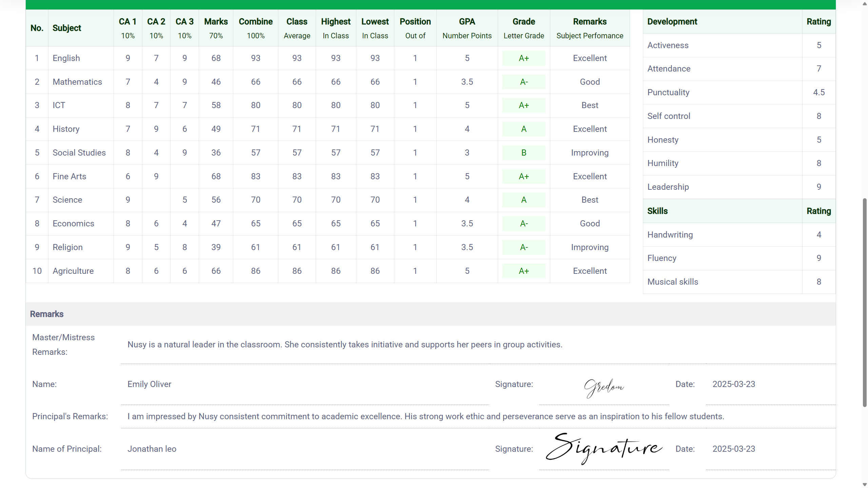Click the Agriculture subject row
The height and width of the screenshot is (488, 868).
click(x=73, y=271)
